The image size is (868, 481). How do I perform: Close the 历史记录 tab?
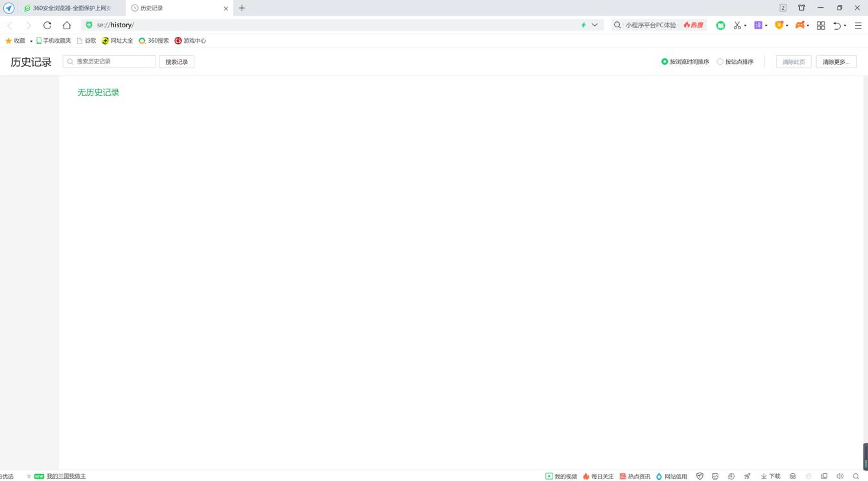226,8
